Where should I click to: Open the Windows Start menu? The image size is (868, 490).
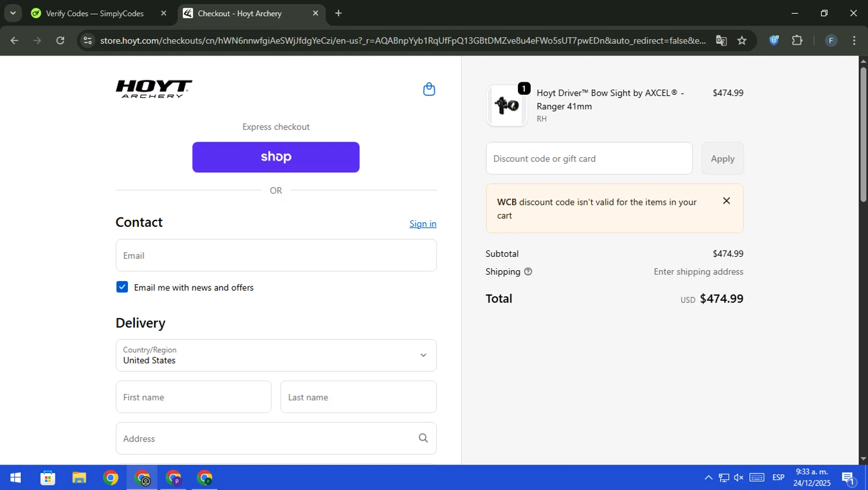point(16,478)
